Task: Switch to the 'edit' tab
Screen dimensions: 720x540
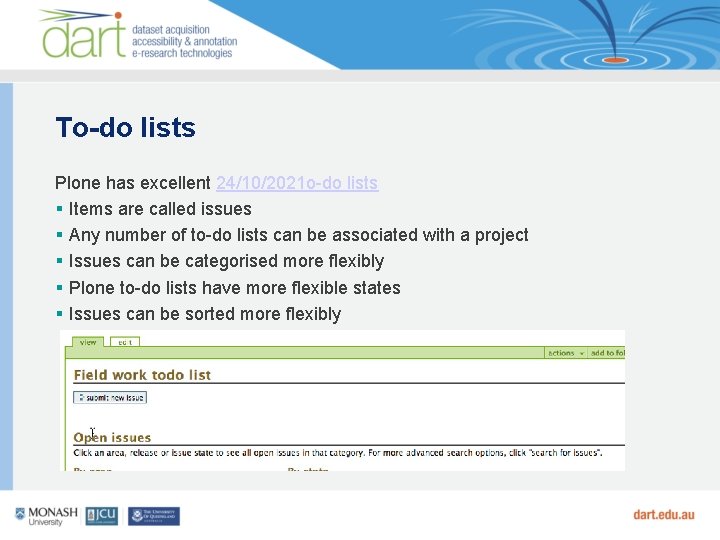Action: pyautogui.click(x=125, y=342)
